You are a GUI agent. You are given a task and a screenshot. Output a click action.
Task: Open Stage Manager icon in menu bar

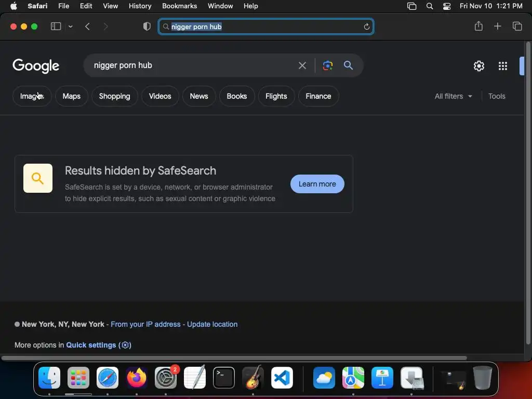point(411,6)
